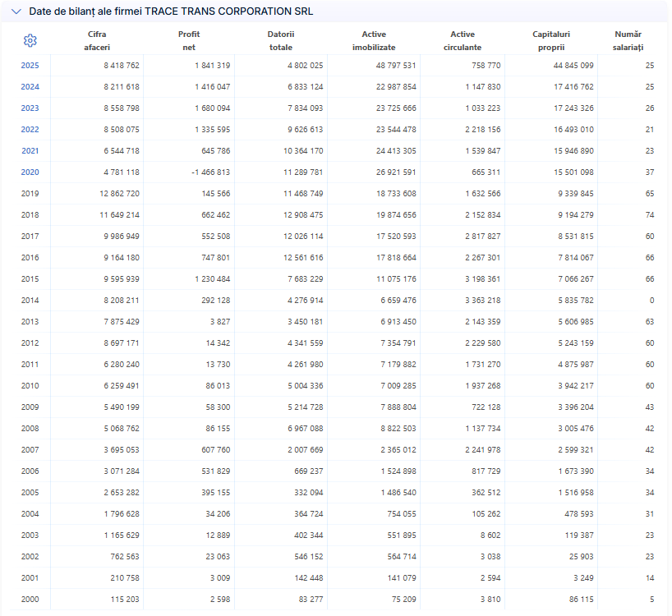This screenshot has width=672, height=616.
Task: Click the Capitaluri proprii column header
Action: pyautogui.click(x=551, y=41)
